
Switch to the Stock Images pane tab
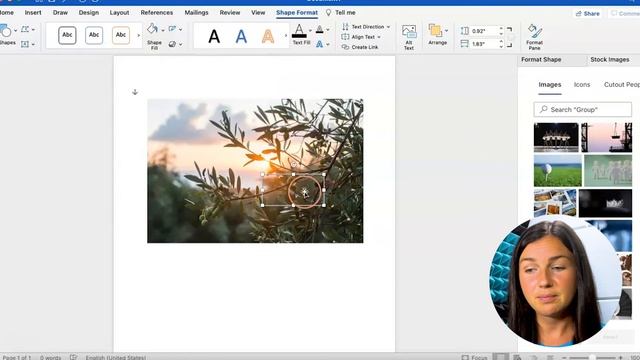coord(610,60)
